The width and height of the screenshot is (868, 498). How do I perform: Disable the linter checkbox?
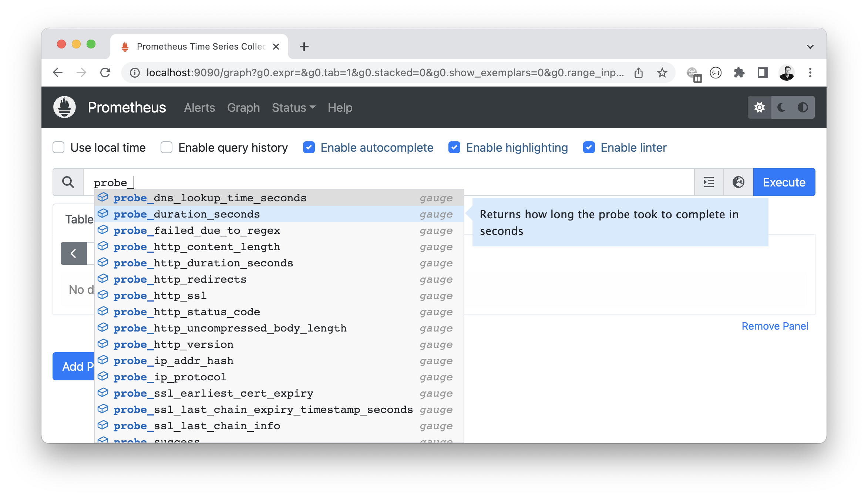[589, 147]
